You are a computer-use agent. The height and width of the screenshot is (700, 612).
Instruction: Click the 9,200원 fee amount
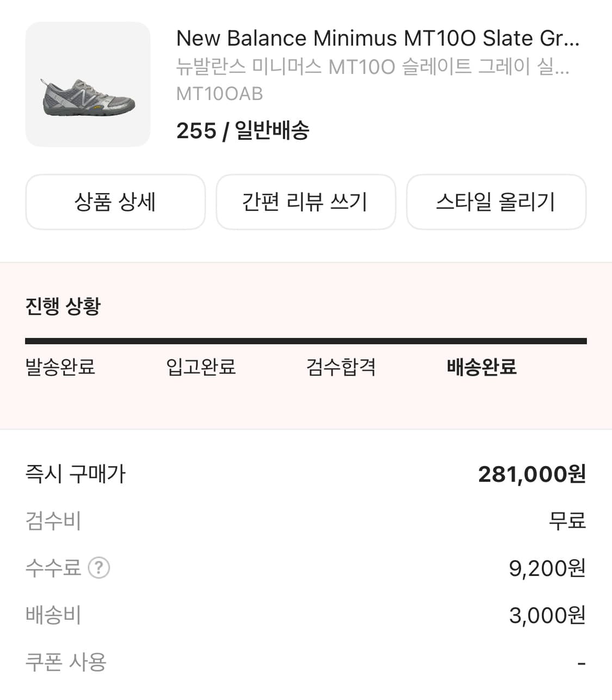[x=547, y=568]
